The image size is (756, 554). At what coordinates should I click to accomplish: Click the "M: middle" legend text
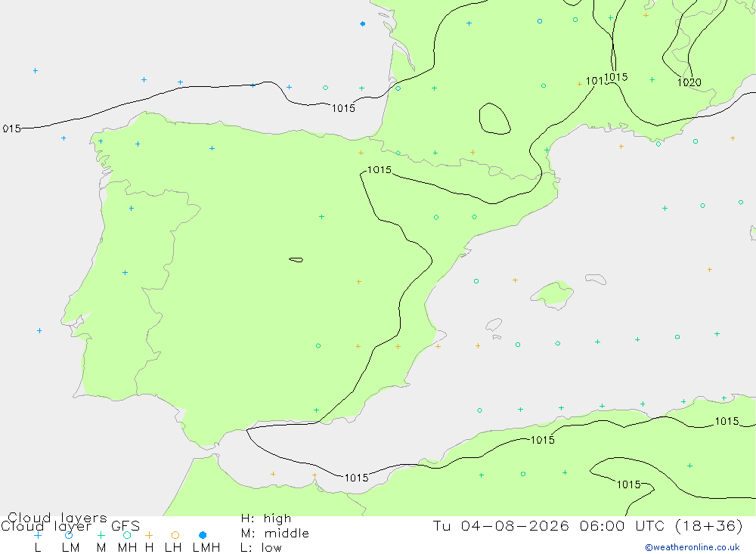coord(275,534)
